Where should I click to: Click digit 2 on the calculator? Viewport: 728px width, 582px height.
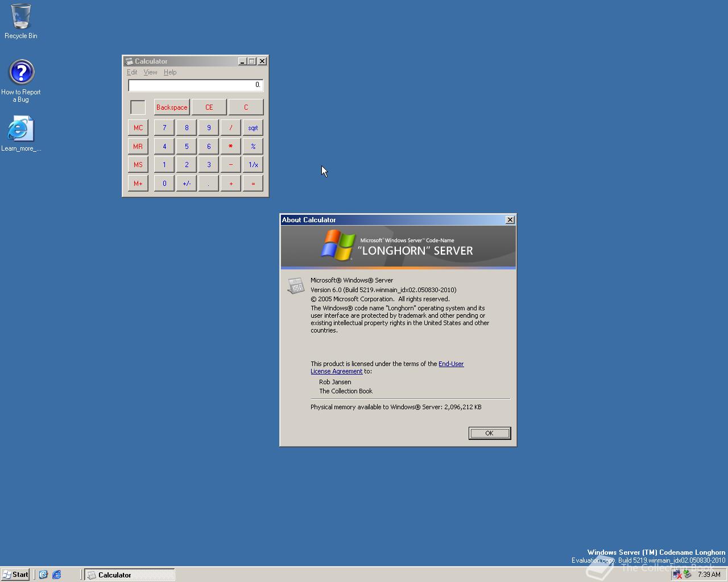coord(187,165)
